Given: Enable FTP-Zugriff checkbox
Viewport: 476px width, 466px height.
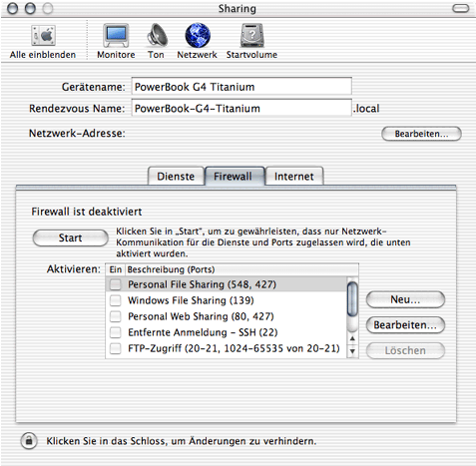Looking at the screenshot, I should coord(116,348).
